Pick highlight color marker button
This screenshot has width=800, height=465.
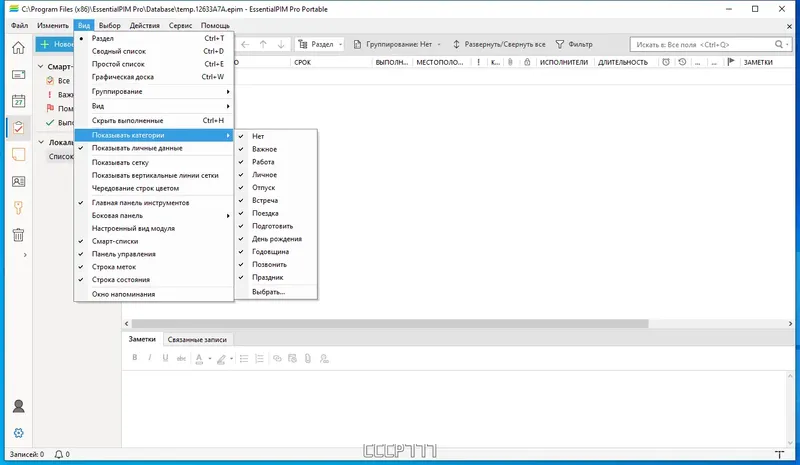click(221, 359)
